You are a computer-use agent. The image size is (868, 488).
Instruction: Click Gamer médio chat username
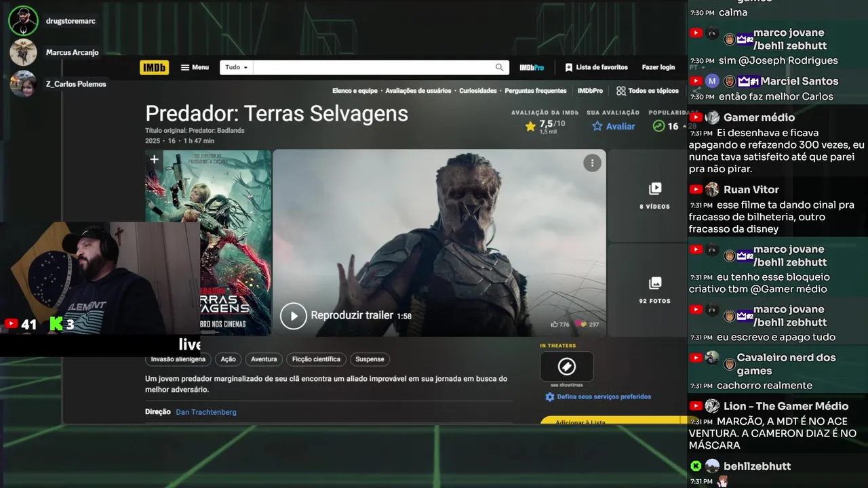(x=759, y=117)
